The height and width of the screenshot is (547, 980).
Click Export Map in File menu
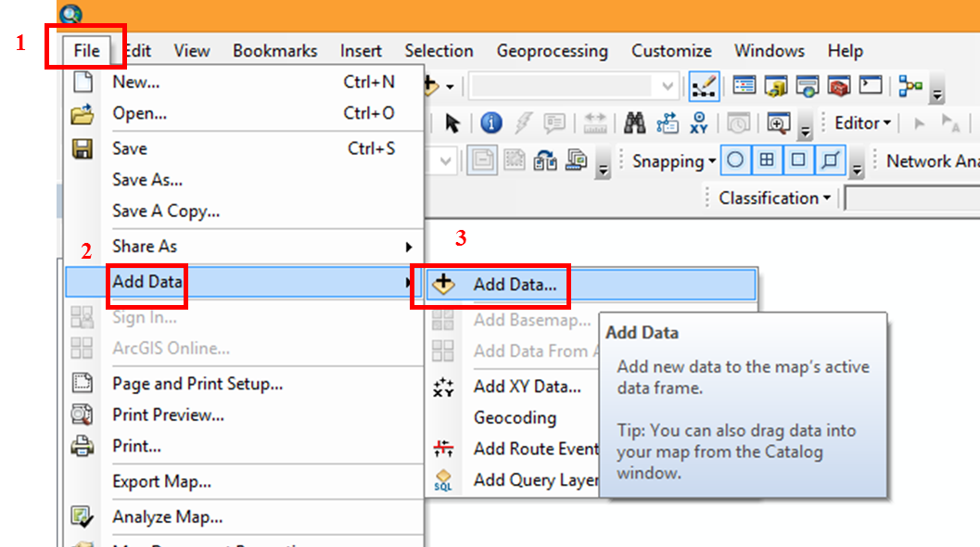coord(161,482)
